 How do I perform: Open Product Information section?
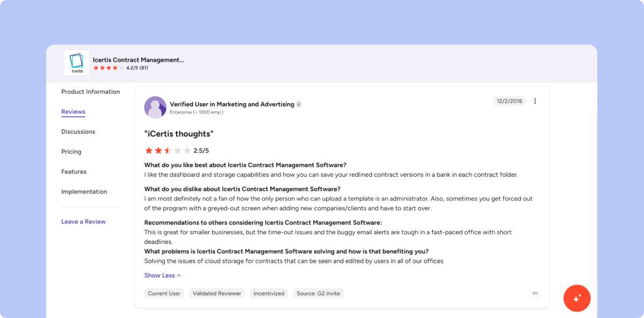click(91, 92)
